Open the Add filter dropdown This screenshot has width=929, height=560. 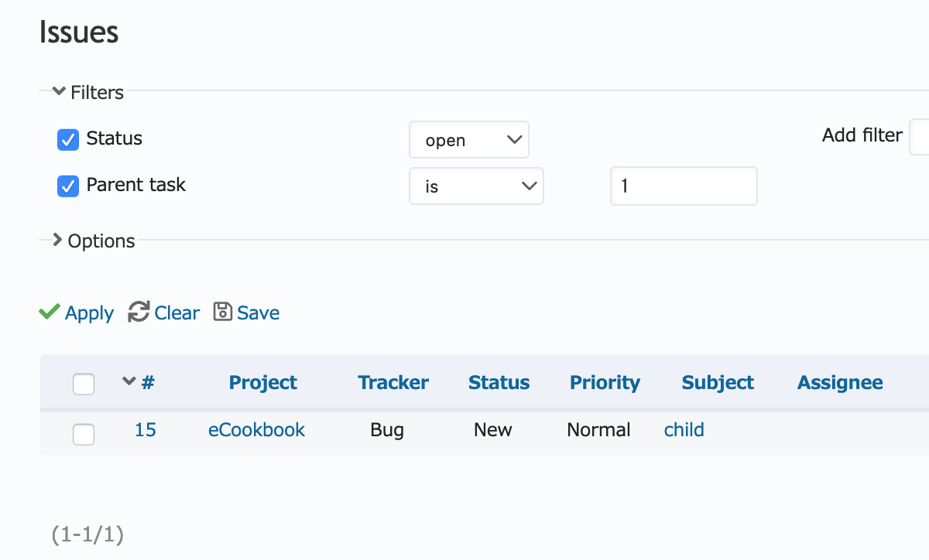tap(919, 137)
